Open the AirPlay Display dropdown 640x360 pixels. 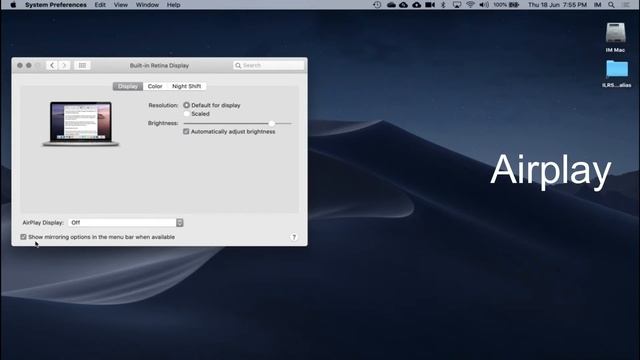pos(126,222)
